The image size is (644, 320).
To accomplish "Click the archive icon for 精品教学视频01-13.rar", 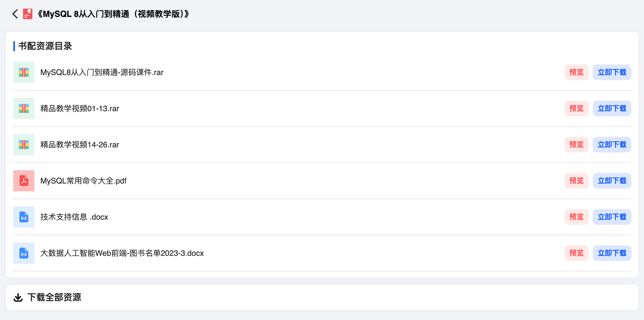I will tap(24, 108).
